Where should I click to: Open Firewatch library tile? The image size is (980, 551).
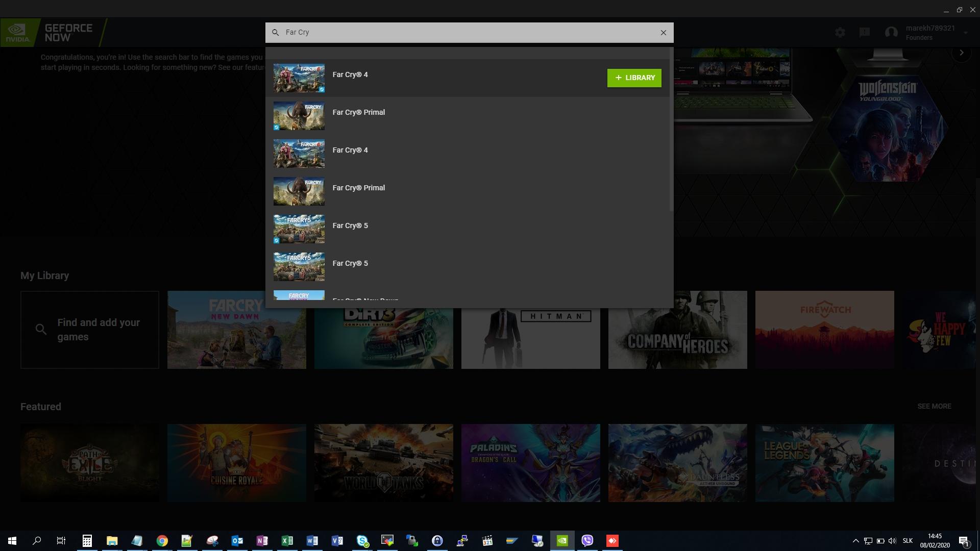[x=825, y=330]
